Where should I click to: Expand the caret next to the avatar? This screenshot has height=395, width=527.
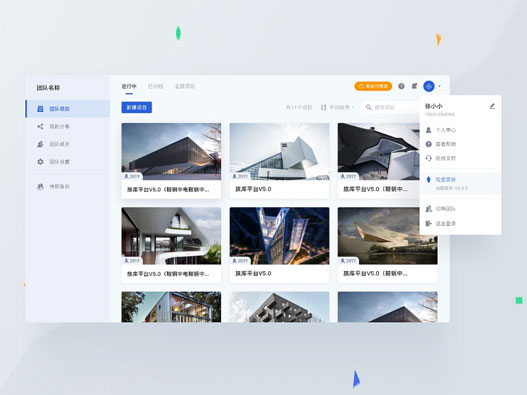click(439, 86)
